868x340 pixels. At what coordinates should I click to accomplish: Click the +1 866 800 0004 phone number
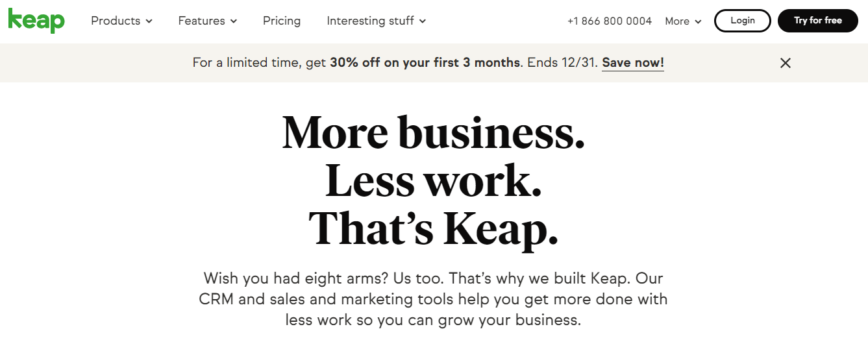click(610, 21)
